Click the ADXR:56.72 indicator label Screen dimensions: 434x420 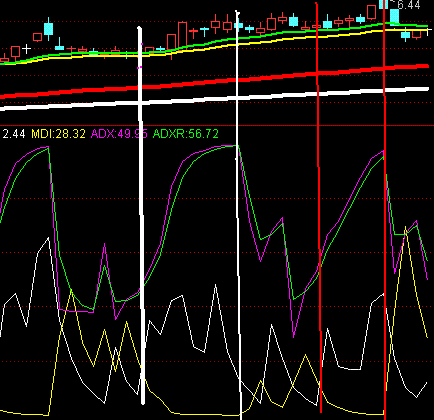tap(186, 134)
